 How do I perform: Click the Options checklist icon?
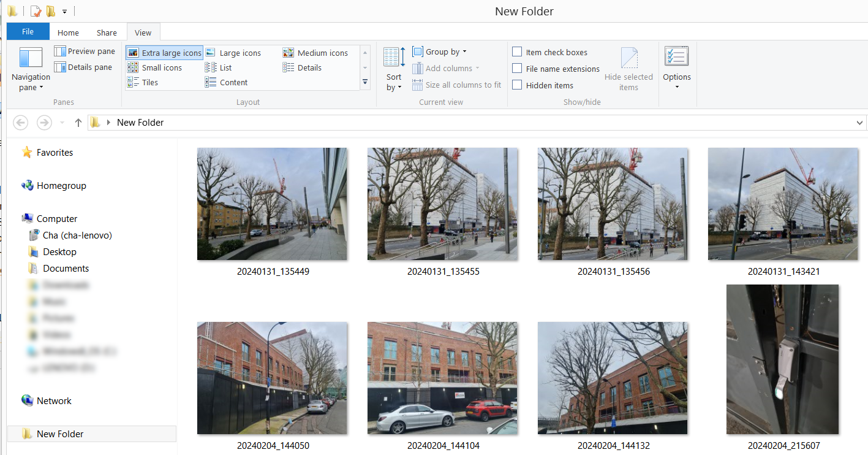(676, 56)
